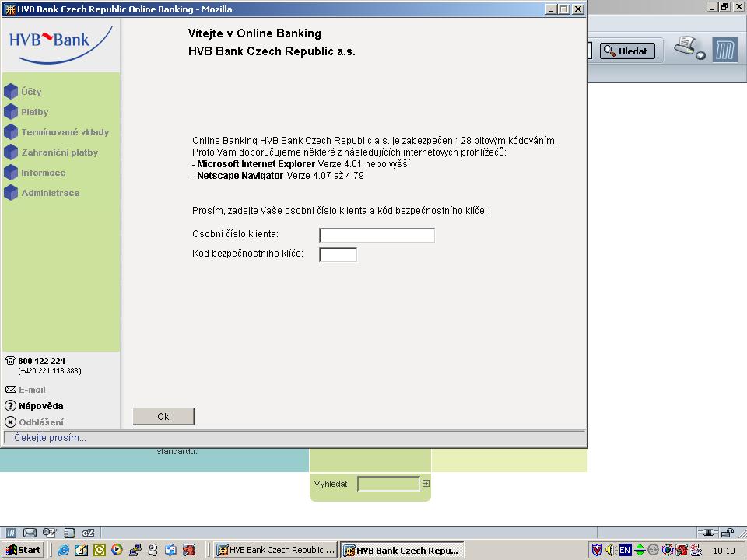Screen dimensions: 747x560
Task: Open Nápověda help link
Action: tap(41, 406)
